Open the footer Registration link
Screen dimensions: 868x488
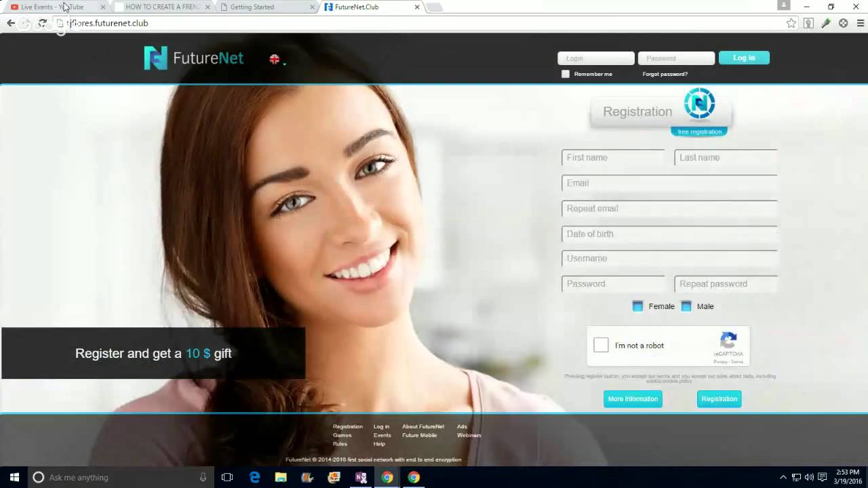(347, 426)
